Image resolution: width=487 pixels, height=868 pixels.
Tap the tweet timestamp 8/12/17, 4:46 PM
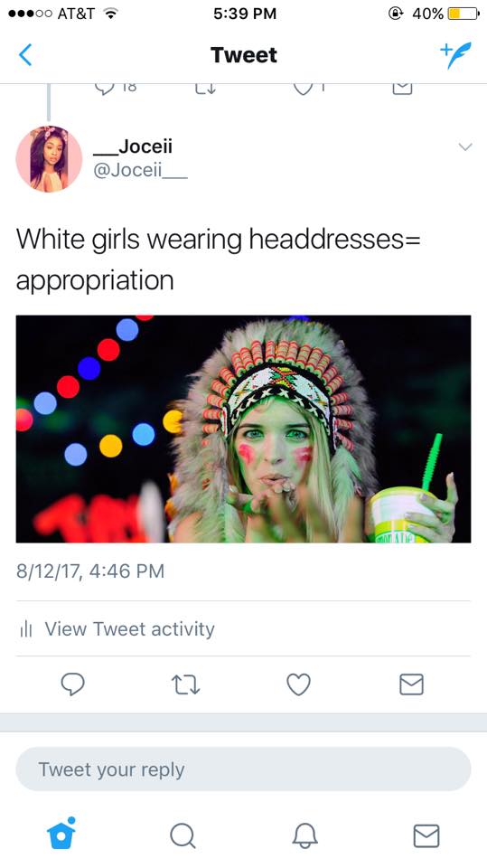[x=90, y=571]
